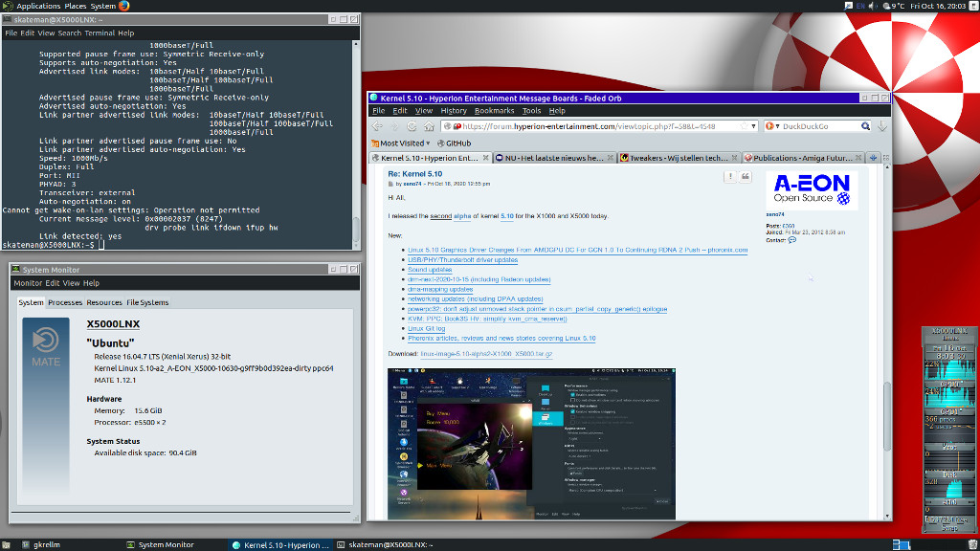
Task: Download linux-image-5.10-alpha2 tar.gz link
Action: (x=486, y=354)
